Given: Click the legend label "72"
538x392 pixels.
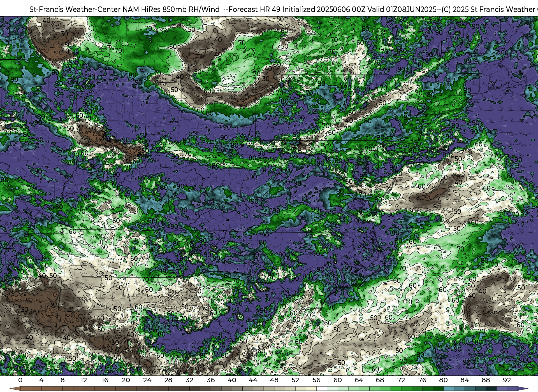Looking at the screenshot, I should click(x=401, y=380).
